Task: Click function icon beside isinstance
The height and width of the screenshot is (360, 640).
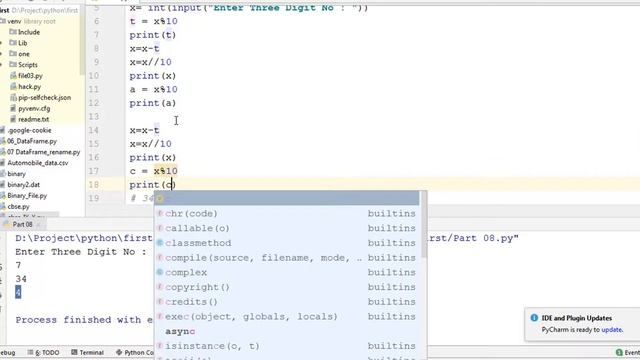Action: (160, 346)
